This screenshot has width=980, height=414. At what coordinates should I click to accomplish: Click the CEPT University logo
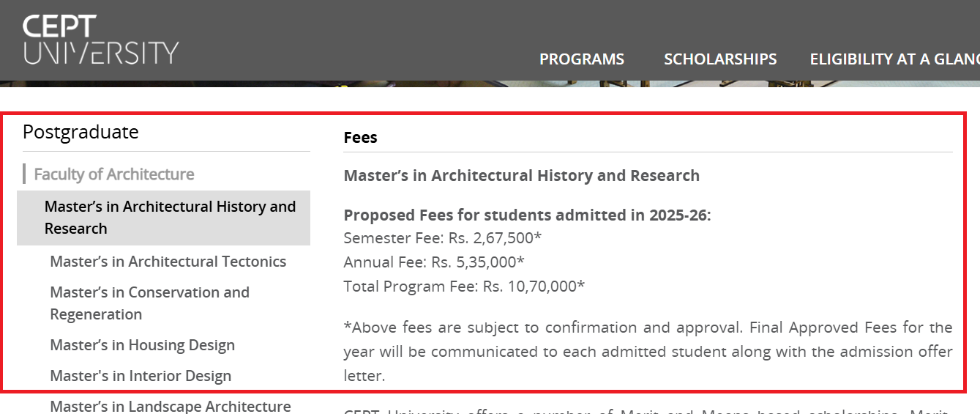[x=100, y=40]
